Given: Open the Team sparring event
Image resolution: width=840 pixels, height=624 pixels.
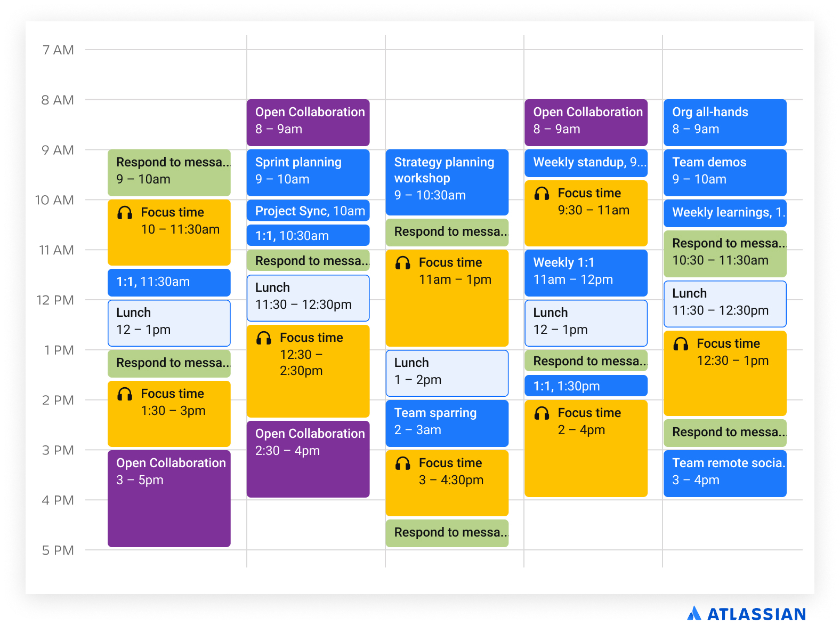Looking at the screenshot, I should coord(447,422).
